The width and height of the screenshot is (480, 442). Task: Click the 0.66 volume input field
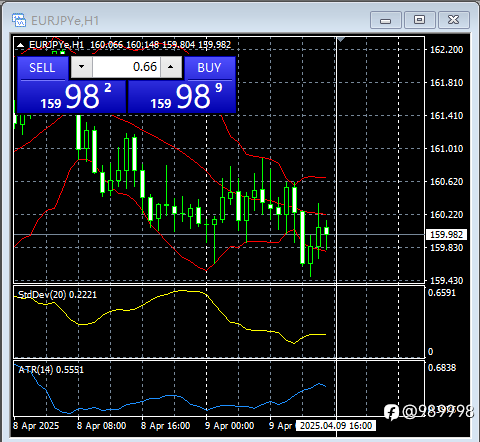[x=126, y=67]
